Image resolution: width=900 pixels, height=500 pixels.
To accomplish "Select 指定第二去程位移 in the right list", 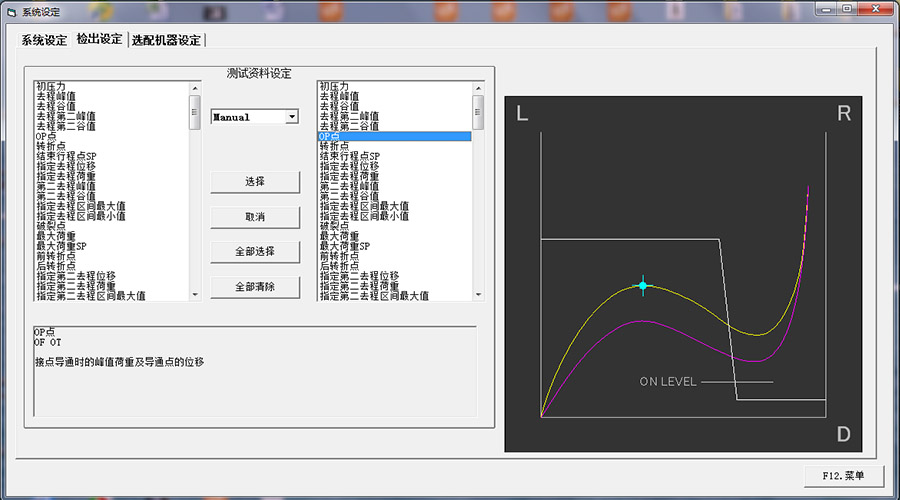I will (x=359, y=276).
